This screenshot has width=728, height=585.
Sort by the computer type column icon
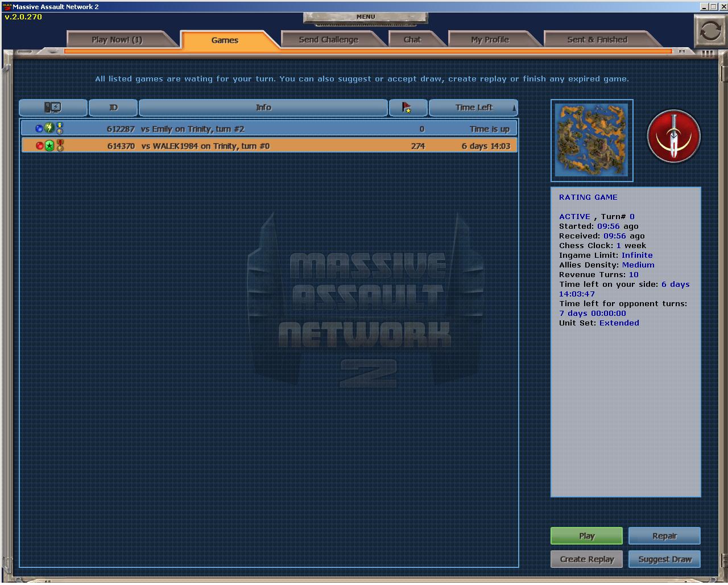(x=53, y=107)
